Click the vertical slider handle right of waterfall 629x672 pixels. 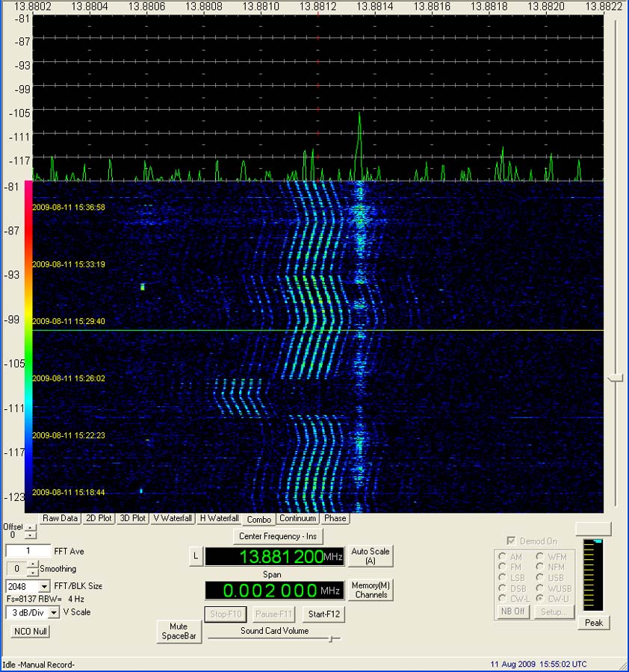click(616, 378)
